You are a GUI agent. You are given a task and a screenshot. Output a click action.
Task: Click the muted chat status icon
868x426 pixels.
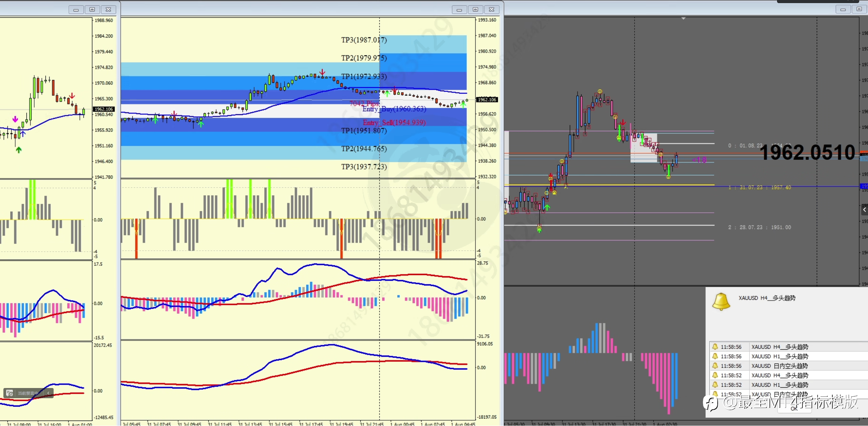(x=10, y=393)
